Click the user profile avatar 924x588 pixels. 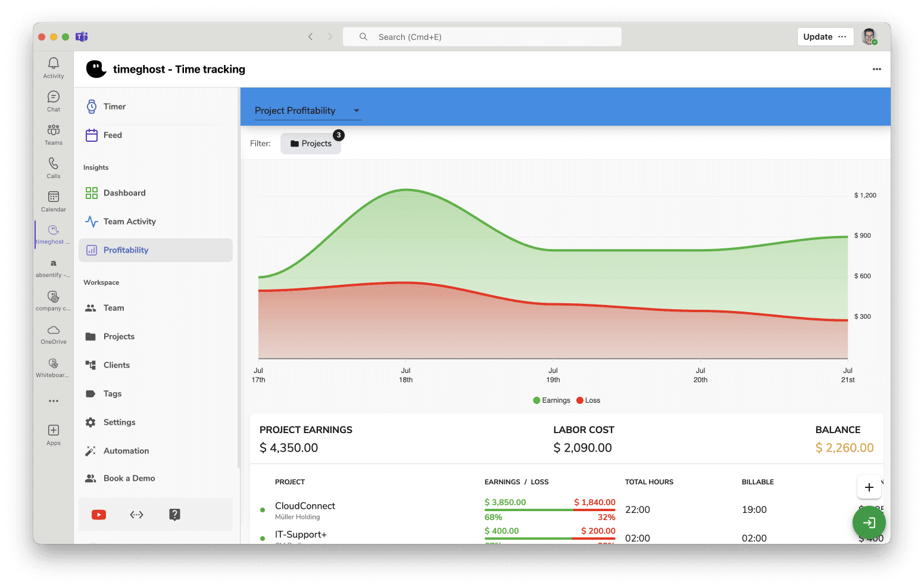point(869,36)
